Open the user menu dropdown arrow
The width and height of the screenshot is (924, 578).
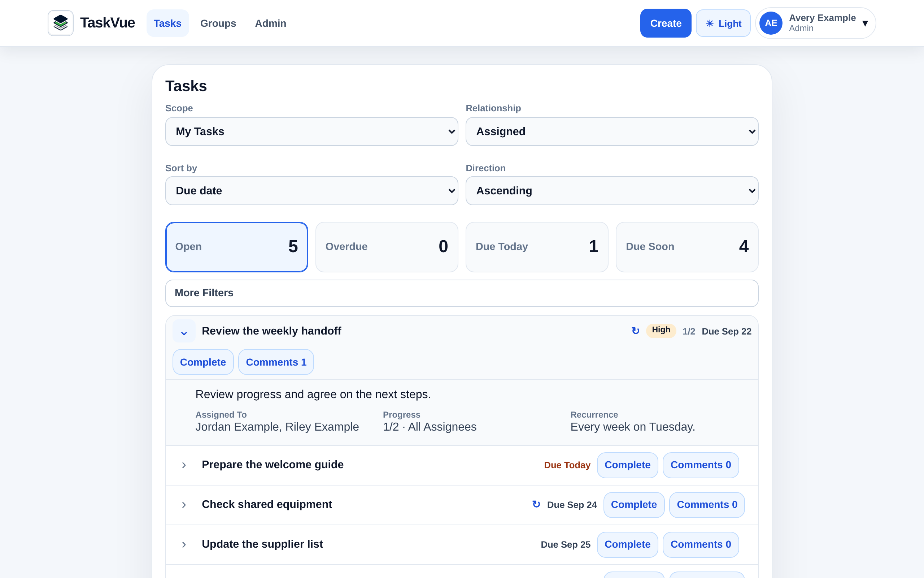[x=865, y=23]
